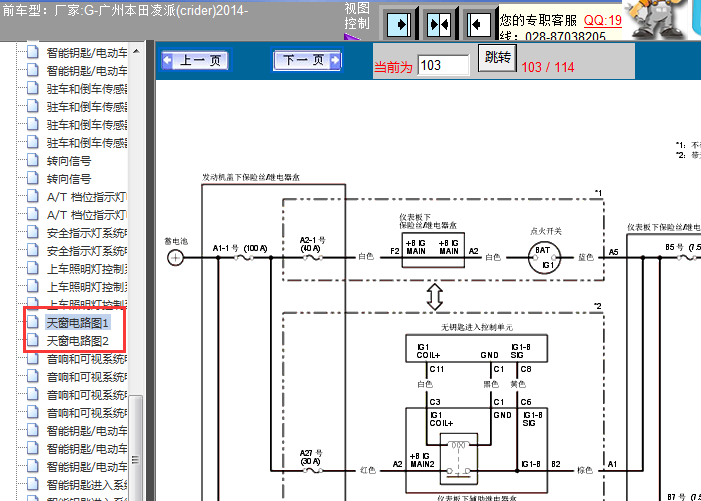Click the C8 connector label

tap(526, 369)
